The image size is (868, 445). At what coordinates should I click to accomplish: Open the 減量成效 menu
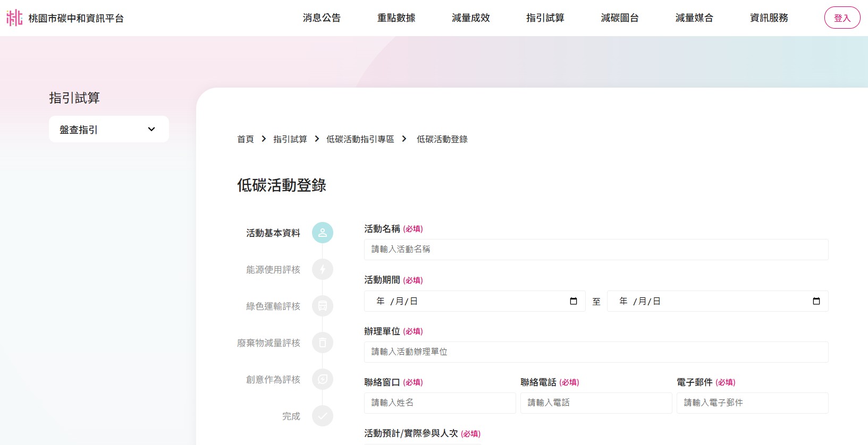pos(470,18)
